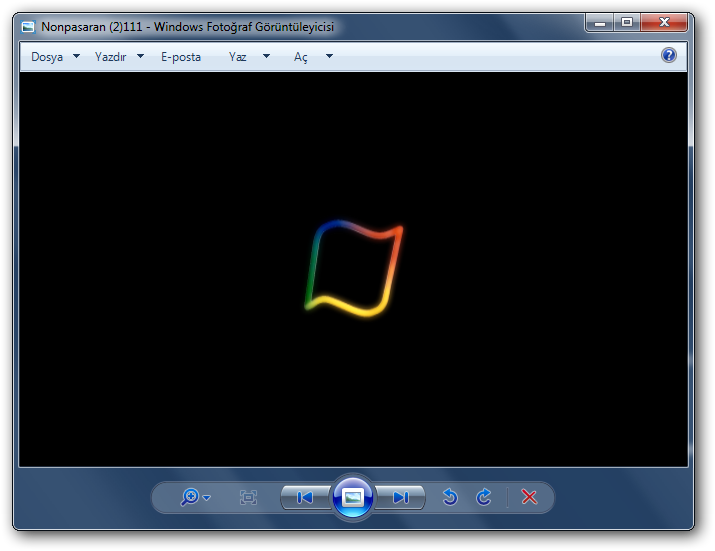
Task: Go to the next photo
Action: click(x=401, y=497)
